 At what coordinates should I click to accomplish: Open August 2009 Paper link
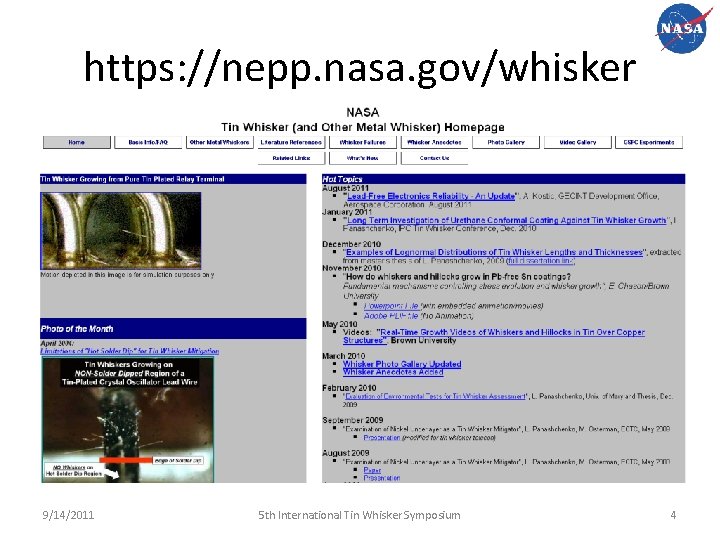point(372,470)
